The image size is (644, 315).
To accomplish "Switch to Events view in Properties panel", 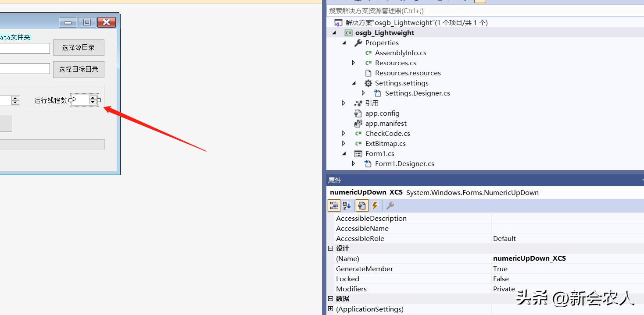I will (375, 205).
